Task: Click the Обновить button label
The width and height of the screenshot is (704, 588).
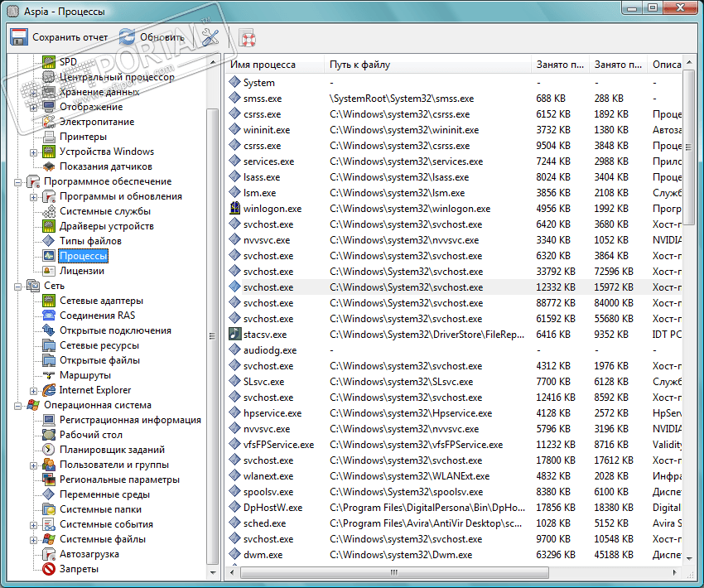Action: tap(162, 37)
